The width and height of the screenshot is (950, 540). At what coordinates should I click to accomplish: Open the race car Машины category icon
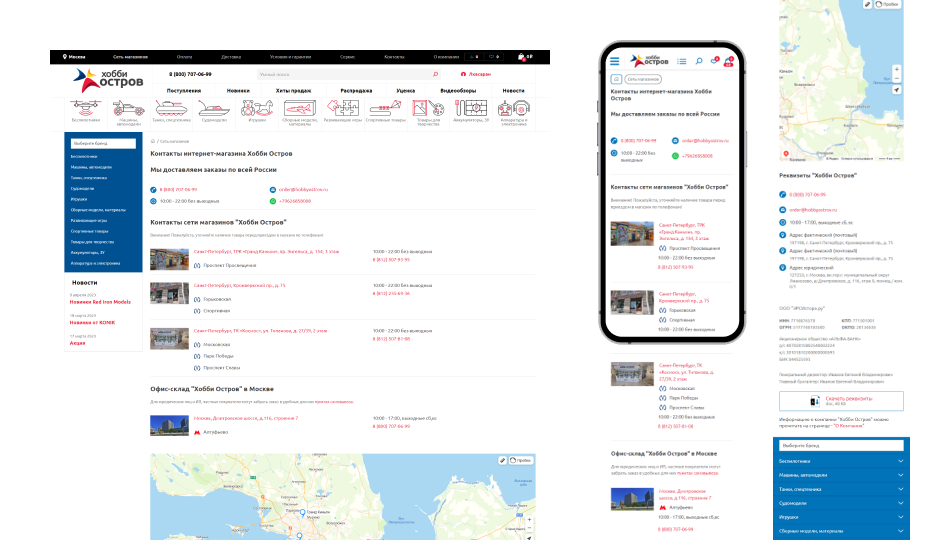click(x=128, y=108)
